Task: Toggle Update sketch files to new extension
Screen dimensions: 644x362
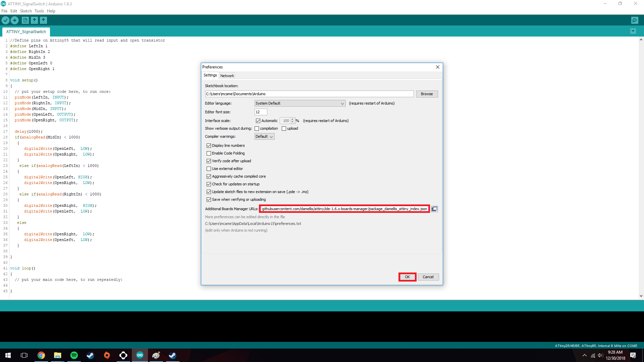Action: [209, 192]
